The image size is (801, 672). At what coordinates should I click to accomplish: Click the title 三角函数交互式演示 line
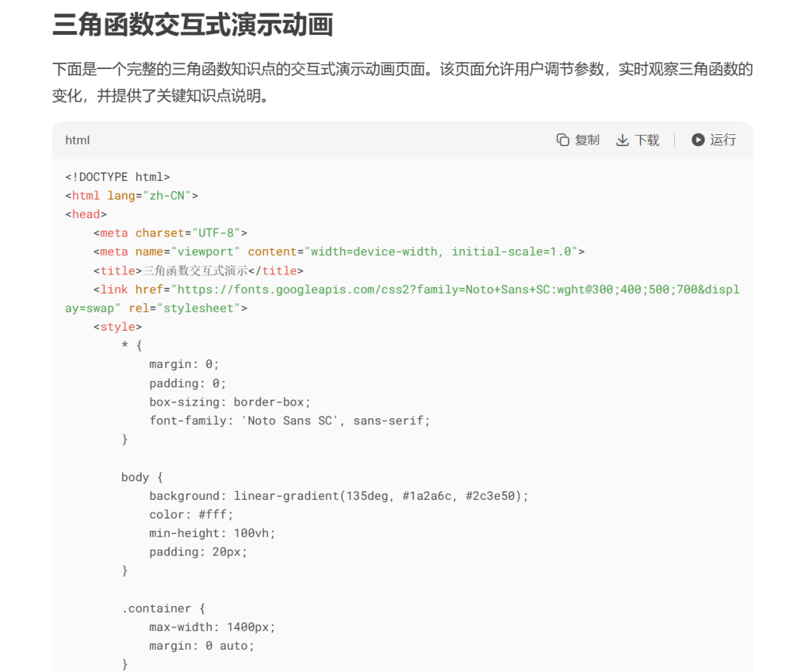click(198, 270)
